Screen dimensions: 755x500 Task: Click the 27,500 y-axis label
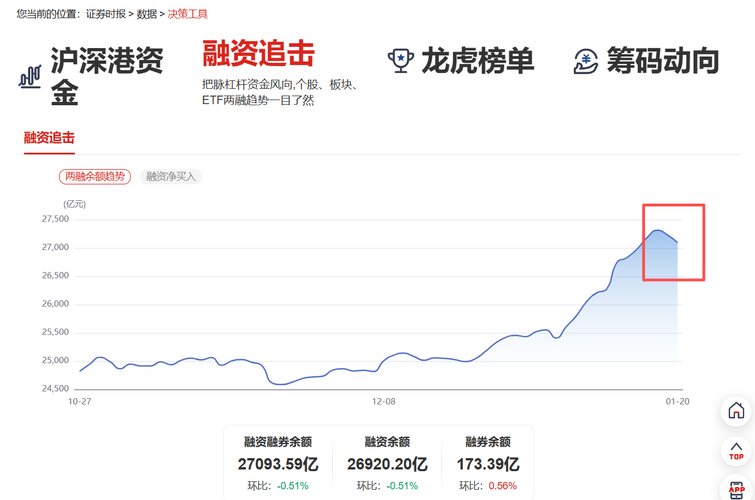click(x=55, y=219)
